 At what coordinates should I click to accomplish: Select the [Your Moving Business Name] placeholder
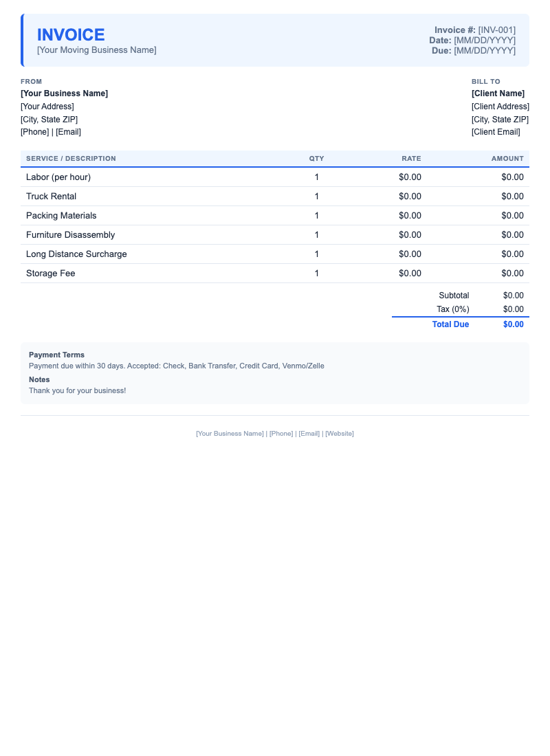click(96, 50)
